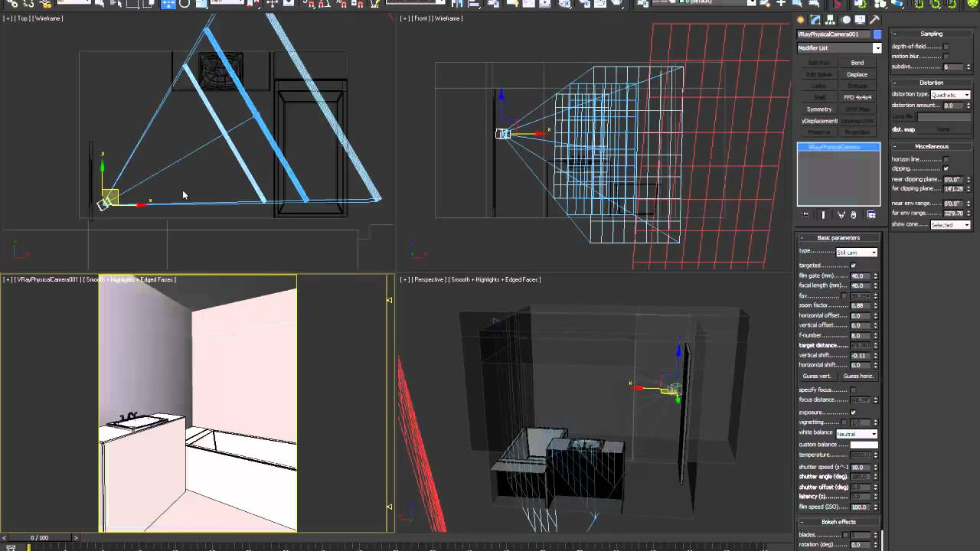Toggle the targeted checkbox
This screenshot has width=980, height=551.
854,266
